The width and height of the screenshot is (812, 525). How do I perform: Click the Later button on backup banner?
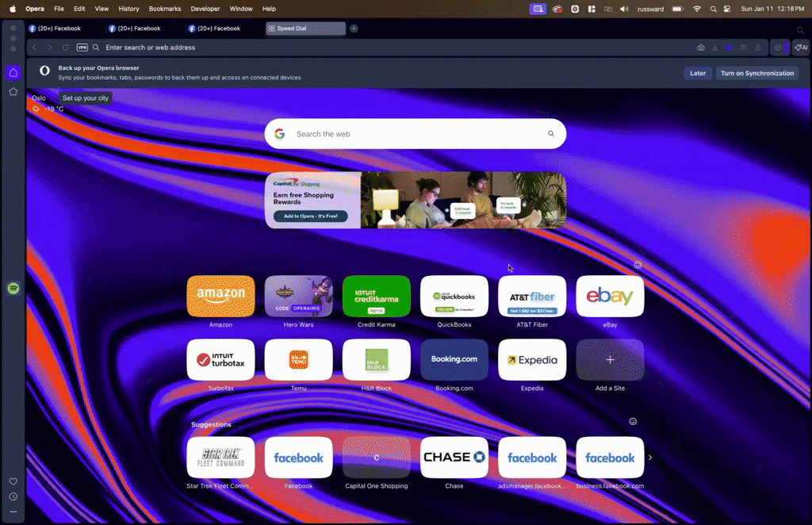click(697, 72)
